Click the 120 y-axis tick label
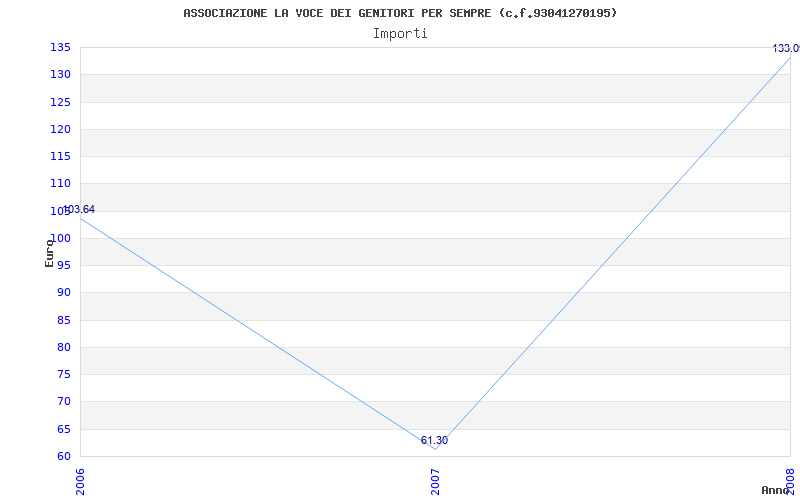 [60, 129]
